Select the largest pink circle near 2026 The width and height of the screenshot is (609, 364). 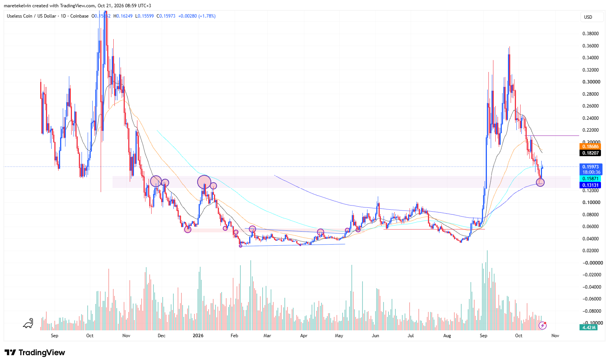[204, 182]
